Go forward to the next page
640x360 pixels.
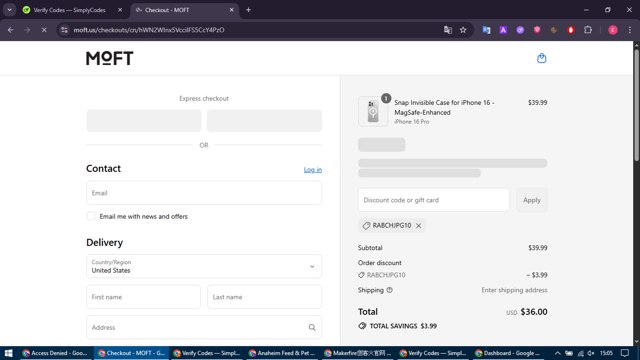(x=27, y=30)
